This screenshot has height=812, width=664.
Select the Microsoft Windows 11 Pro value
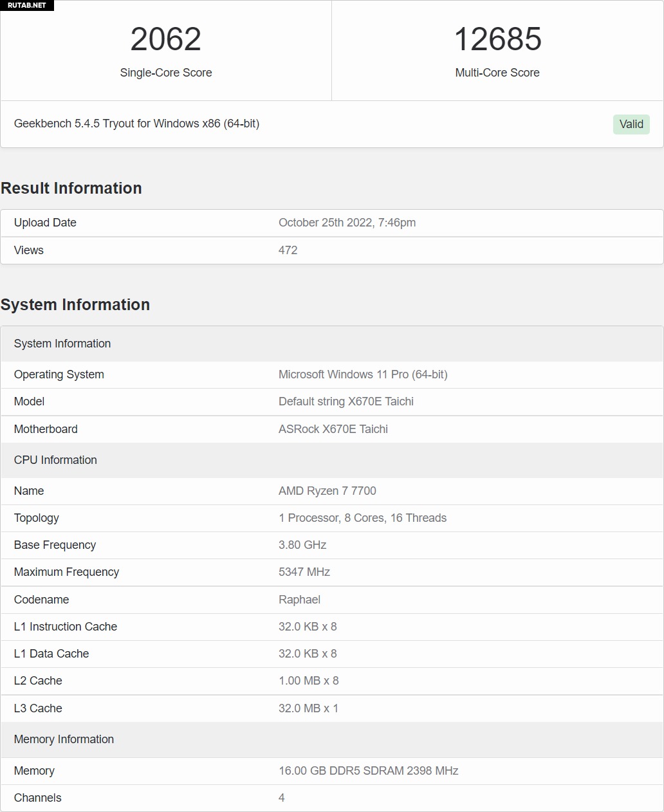(363, 374)
